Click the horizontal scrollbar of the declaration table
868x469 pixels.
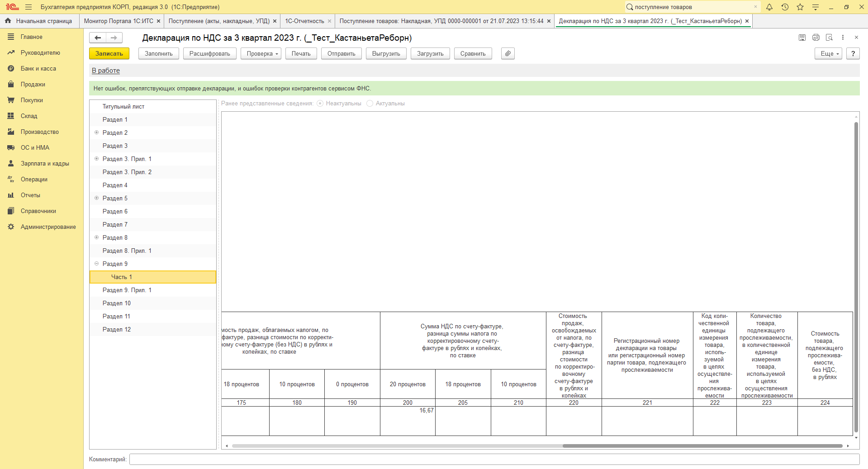click(x=537, y=446)
